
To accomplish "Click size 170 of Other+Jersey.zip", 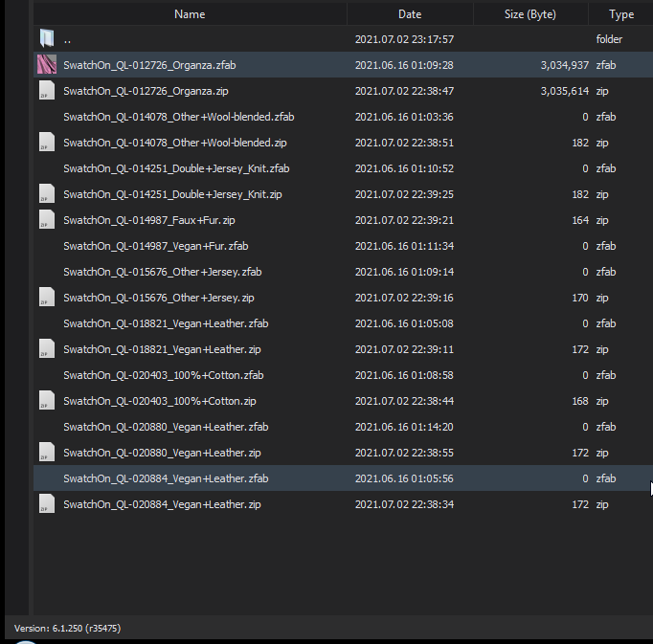I will tap(580, 298).
